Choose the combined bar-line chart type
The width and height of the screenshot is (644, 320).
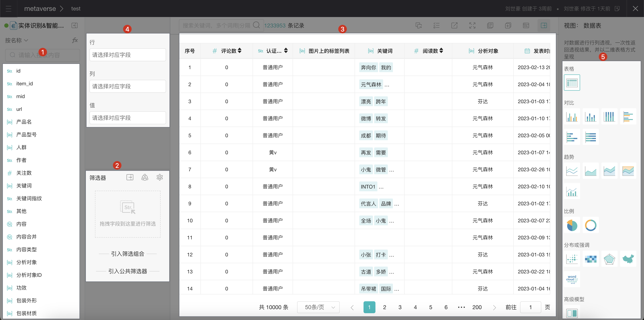pos(572,191)
